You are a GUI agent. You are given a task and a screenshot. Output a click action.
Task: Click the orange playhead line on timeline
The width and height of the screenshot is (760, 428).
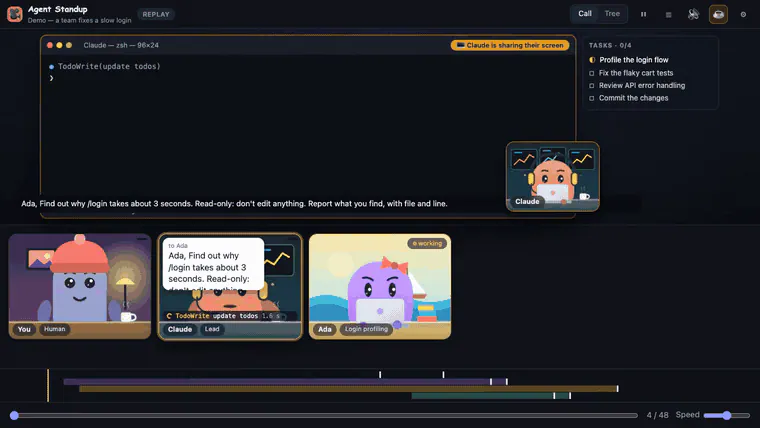[48, 385]
